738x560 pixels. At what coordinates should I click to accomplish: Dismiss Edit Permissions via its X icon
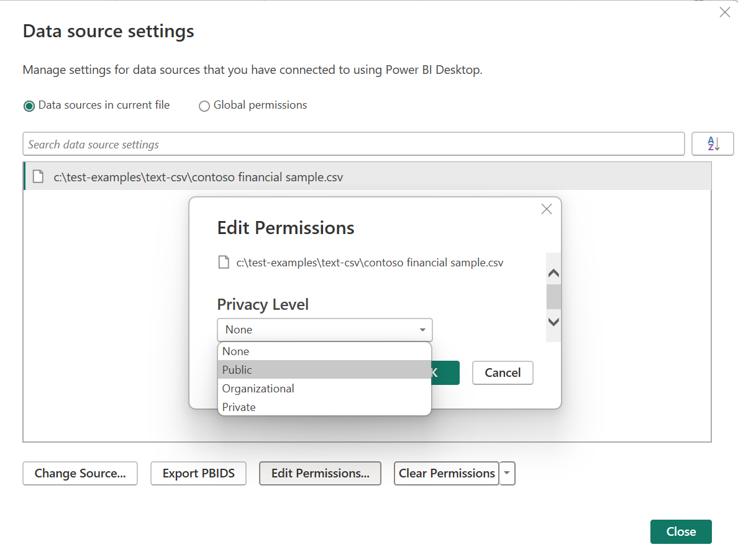tap(546, 209)
